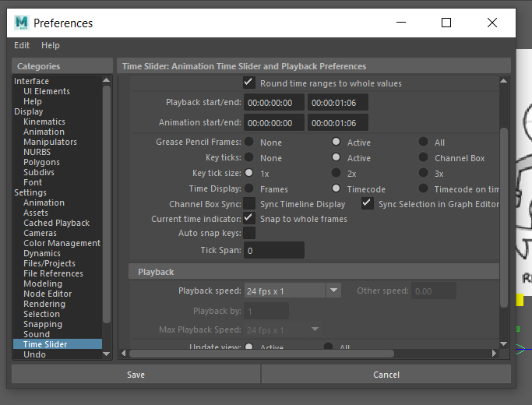The width and height of the screenshot is (532, 405).
Task: Toggle Round time ranges to whole values
Action: [249, 83]
